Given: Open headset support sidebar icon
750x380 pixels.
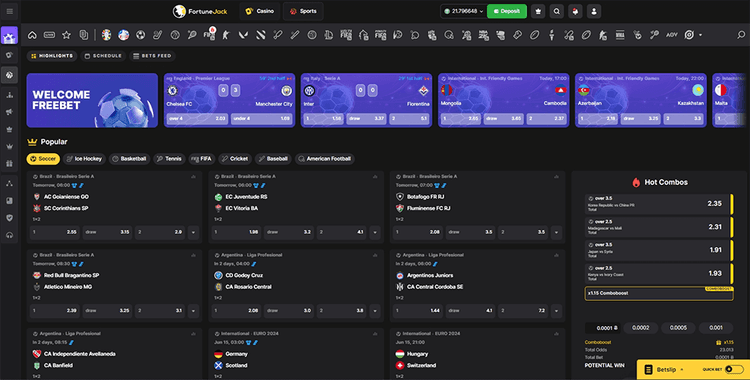Looking at the screenshot, I should (10, 235).
